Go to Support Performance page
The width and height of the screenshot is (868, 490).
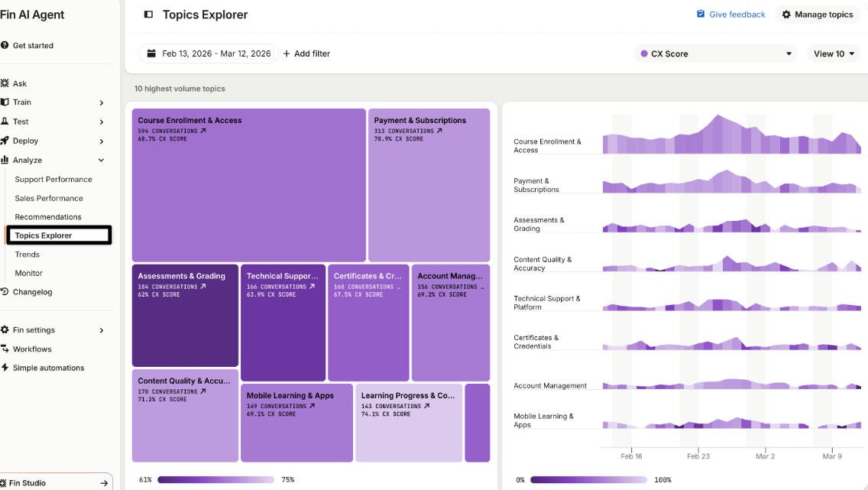(53, 180)
